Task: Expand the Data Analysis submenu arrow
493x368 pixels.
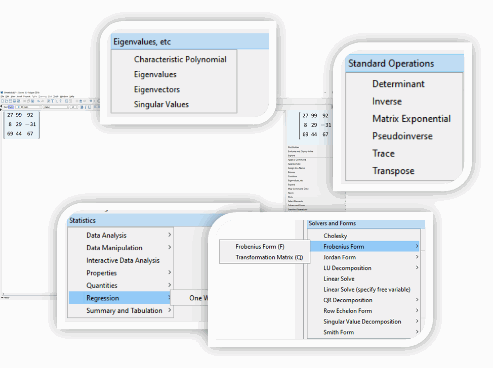Action: (x=169, y=235)
